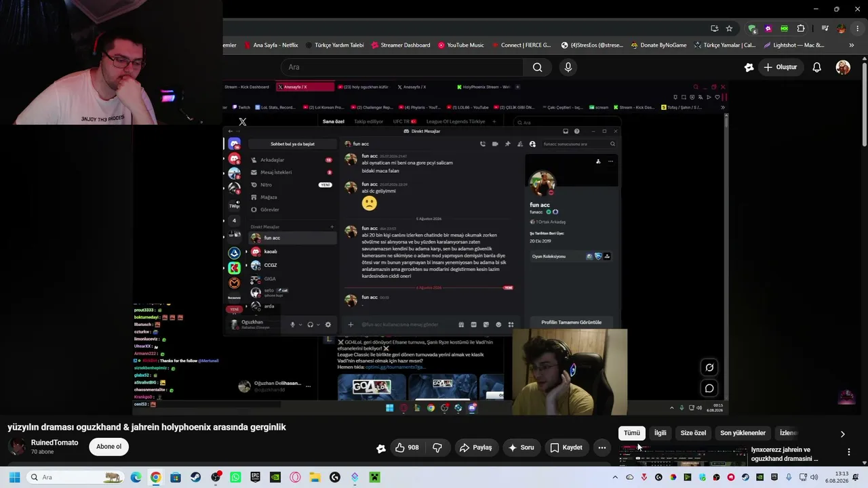Open the RuinedTomato channel name link
This screenshot has width=868, height=488.
(x=54, y=443)
